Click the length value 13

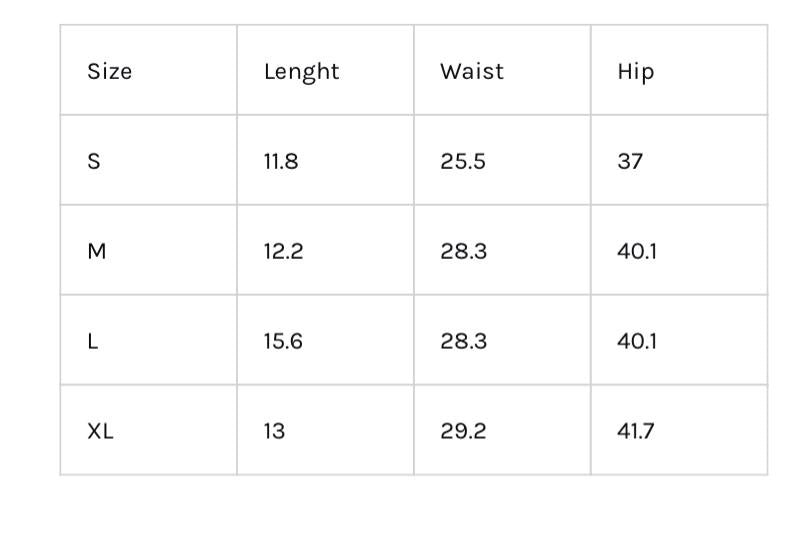tap(274, 431)
